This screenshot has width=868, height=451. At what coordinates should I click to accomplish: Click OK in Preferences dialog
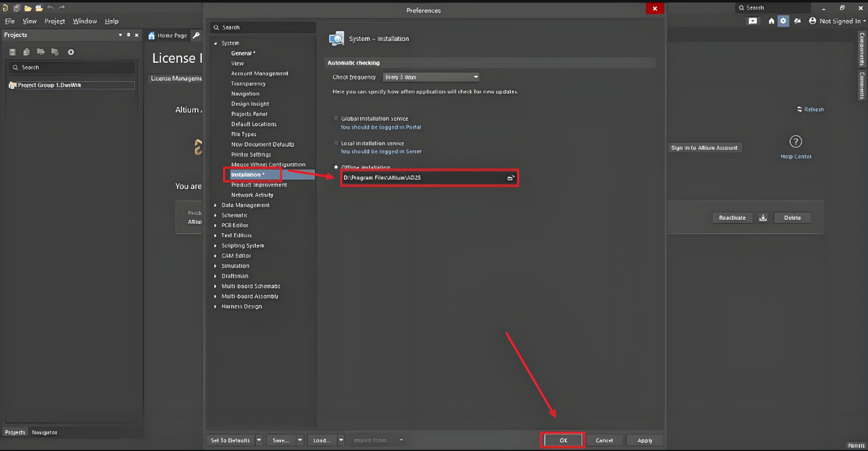(x=563, y=440)
